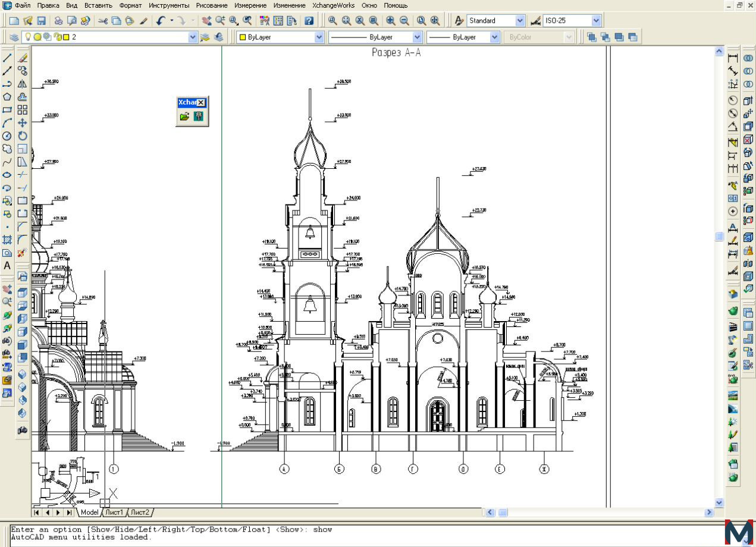Click the Zoom Out minus magnifier
This screenshot has width=756, height=547.
point(404,20)
